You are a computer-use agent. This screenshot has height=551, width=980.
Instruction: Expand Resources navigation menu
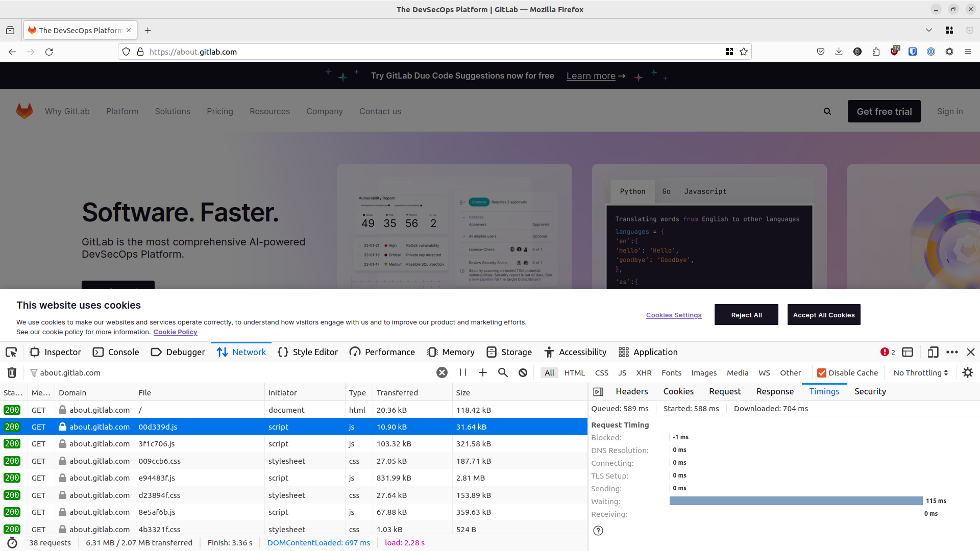[x=269, y=111]
